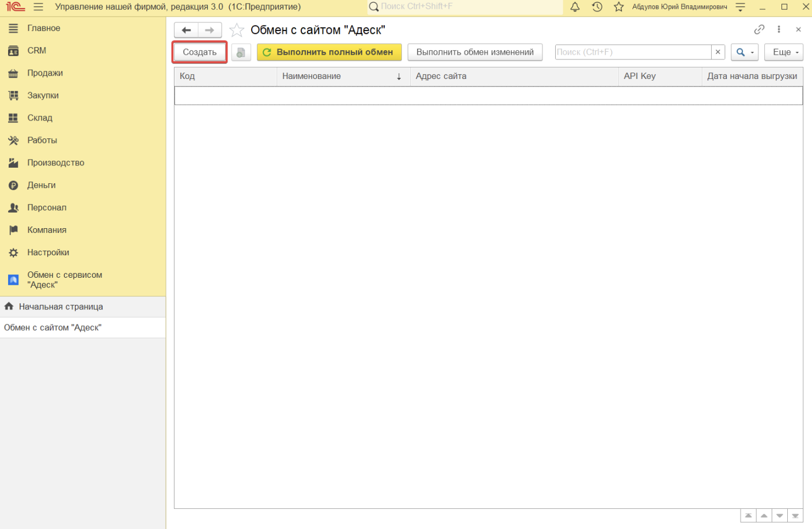Click the Персонал people icon
The width and height of the screenshot is (812, 529).
coord(13,208)
